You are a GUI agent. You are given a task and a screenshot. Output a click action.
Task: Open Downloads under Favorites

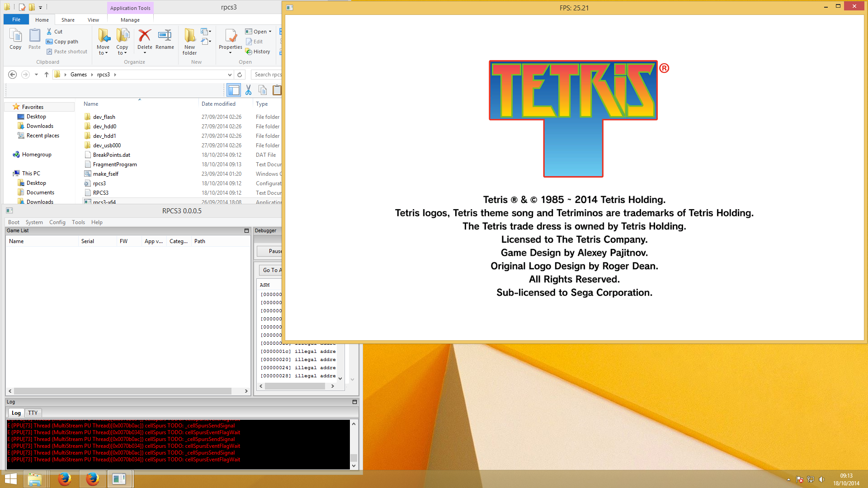[x=40, y=126]
